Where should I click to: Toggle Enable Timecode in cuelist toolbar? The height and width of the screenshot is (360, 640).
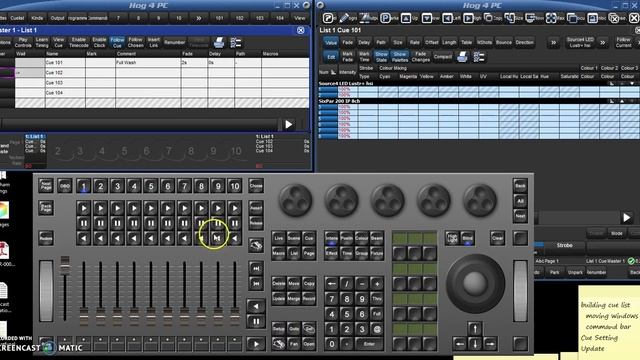tap(79, 42)
